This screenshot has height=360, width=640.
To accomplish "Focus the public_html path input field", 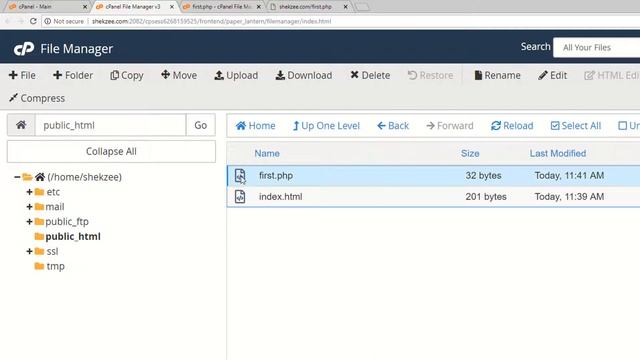I will click(111, 125).
